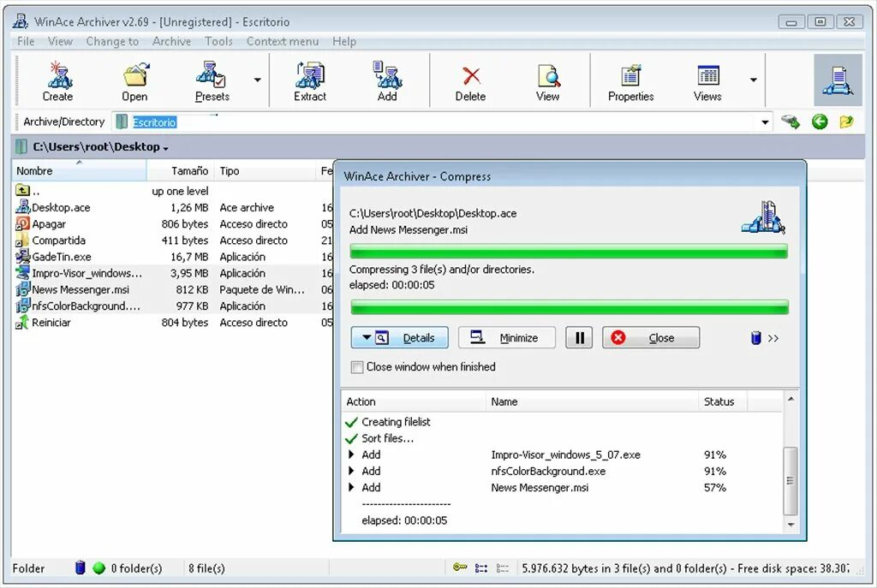Click the green back arrow icon
The width and height of the screenshot is (877, 588).
click(x=820, y=122)
